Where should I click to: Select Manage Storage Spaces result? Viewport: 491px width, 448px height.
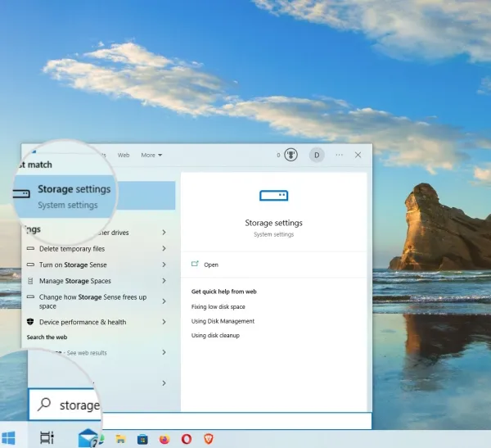click(x=97, y=281)
